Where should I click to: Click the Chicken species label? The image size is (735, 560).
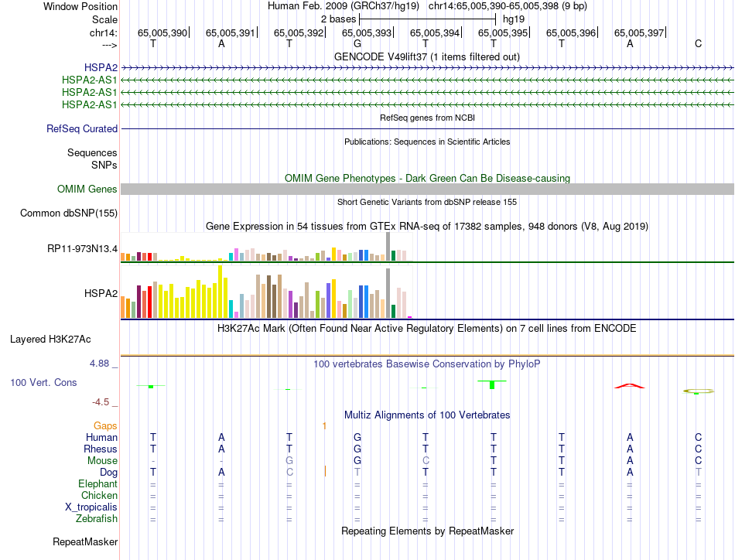tap(99, 495)
